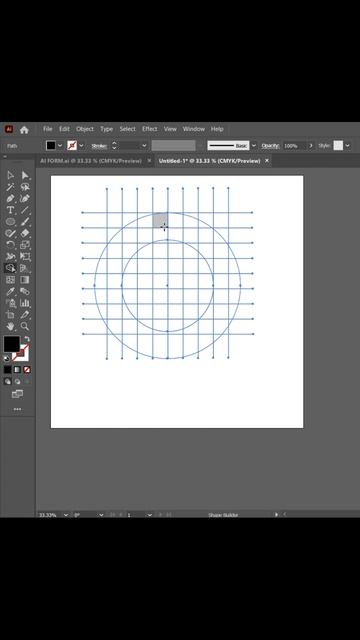This screenshot has width=360, height=640.
Task: Open artboard number dropdown in status bar
Action: (149, 515)
